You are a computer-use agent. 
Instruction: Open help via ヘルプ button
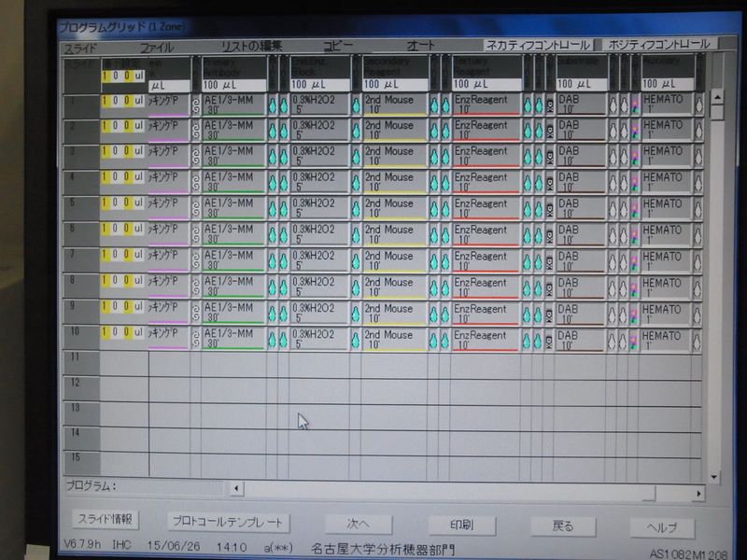click(x=662, y=527)
